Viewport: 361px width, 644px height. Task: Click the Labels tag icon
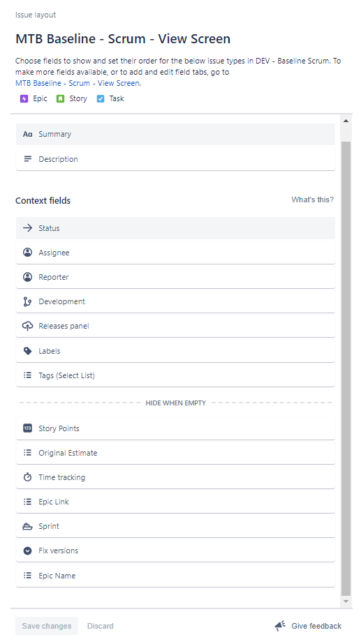point(27,351)
